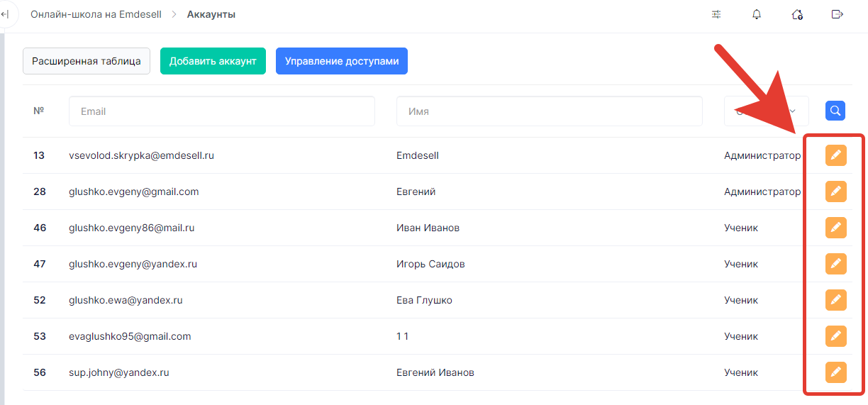
Task: Go to Онлайн-школа на Emdesell breadcrumb
Action: (x=96, y=15)
